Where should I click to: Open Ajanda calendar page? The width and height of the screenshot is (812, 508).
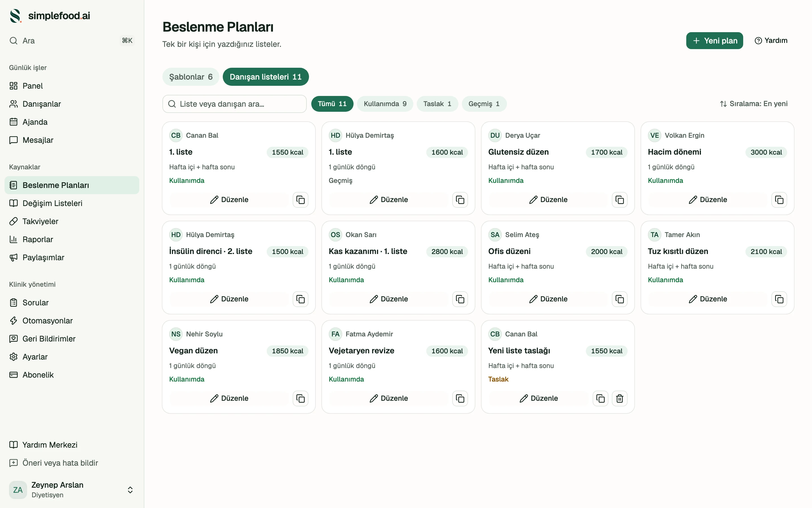tap(72, 122)
